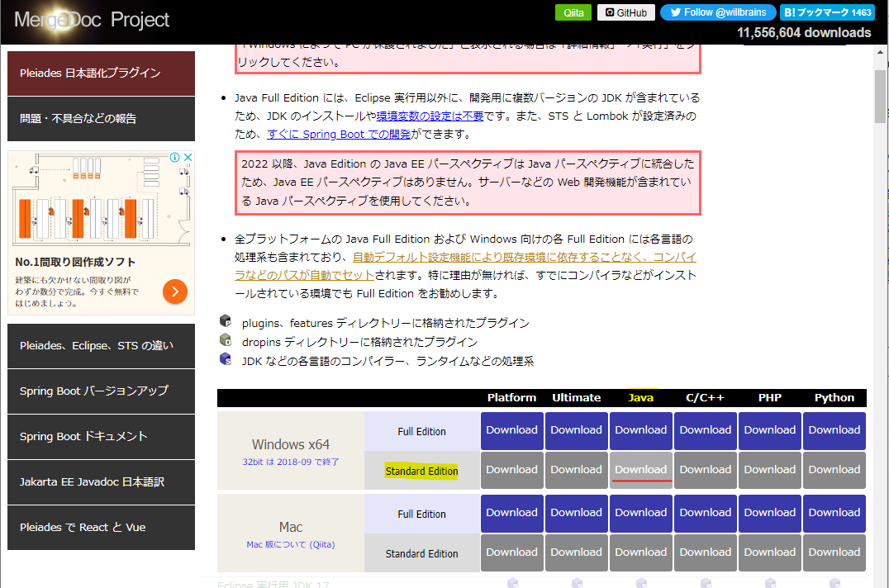Download Windows Standard Edition Java
The width and height of the screenshot is (889, 588).
[641, 470]
